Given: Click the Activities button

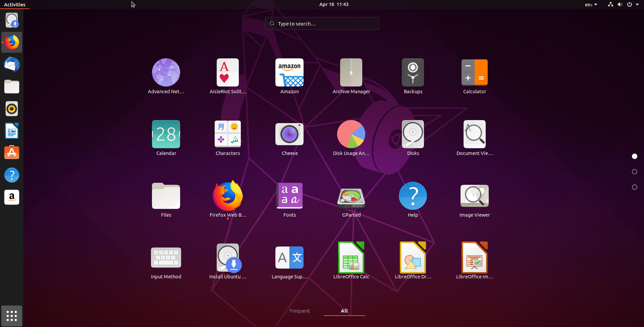Looking at the screenshot, I should [x=15, y=4].
